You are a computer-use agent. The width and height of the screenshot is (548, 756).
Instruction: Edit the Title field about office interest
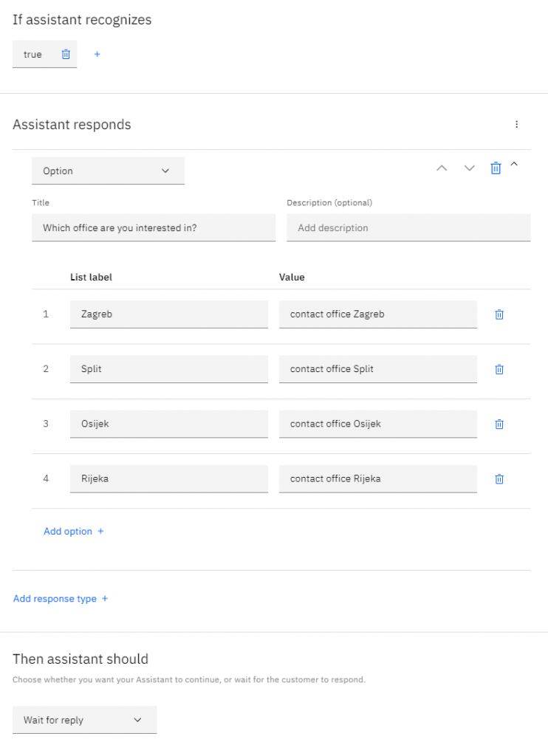(154, 228)
